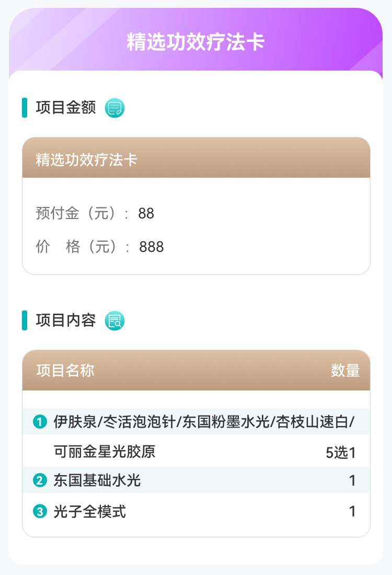The image size is (392, 575).
Task: Click the purple banner title 精选功效疗法卡
Action: tap(195, 42)
